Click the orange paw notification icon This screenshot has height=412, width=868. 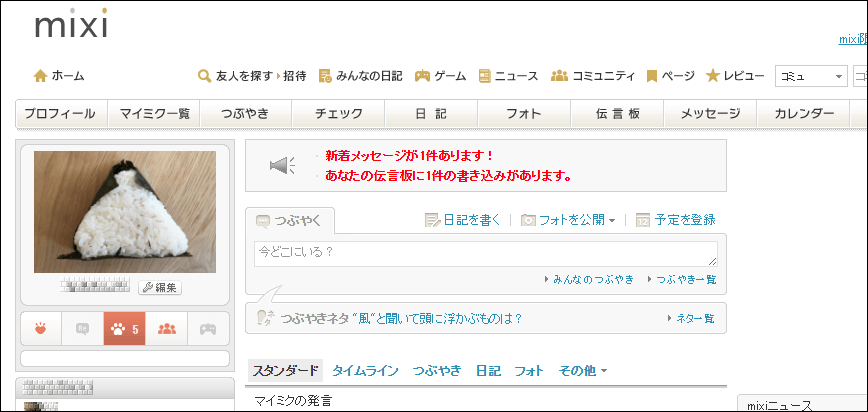coord(41,328)
